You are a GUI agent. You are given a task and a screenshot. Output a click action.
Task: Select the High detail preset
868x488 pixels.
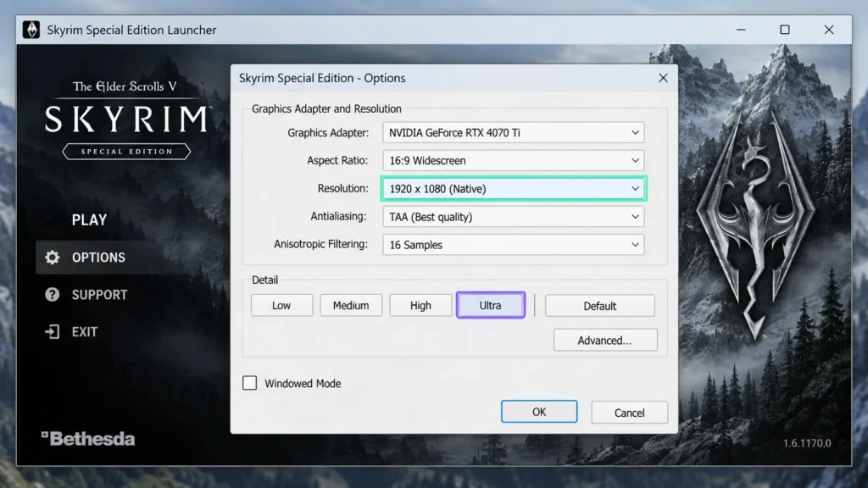pos(420,305)
